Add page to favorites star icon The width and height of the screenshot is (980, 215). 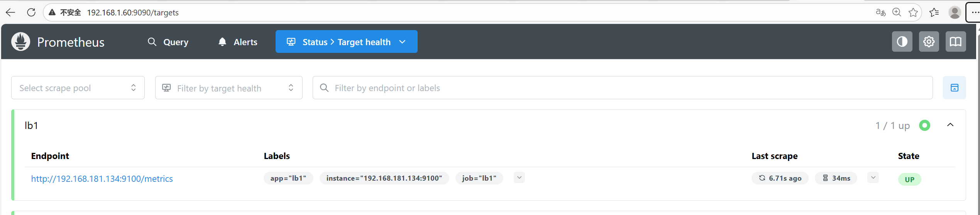point(913,12)
